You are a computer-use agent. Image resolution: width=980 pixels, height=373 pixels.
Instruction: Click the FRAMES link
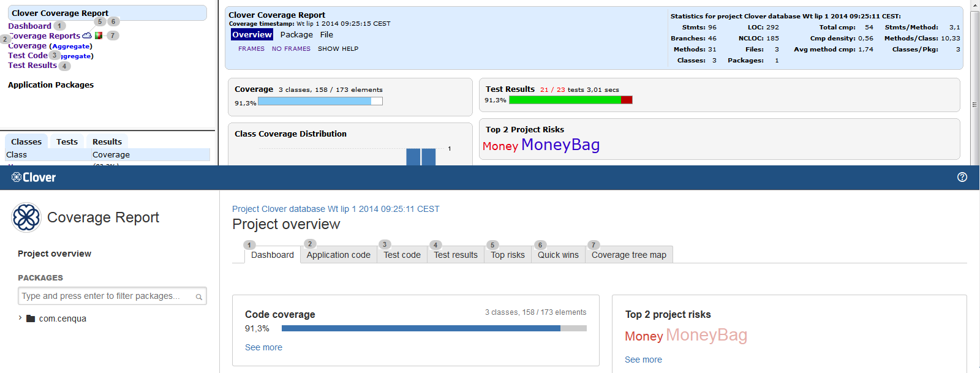click(251, 49)
